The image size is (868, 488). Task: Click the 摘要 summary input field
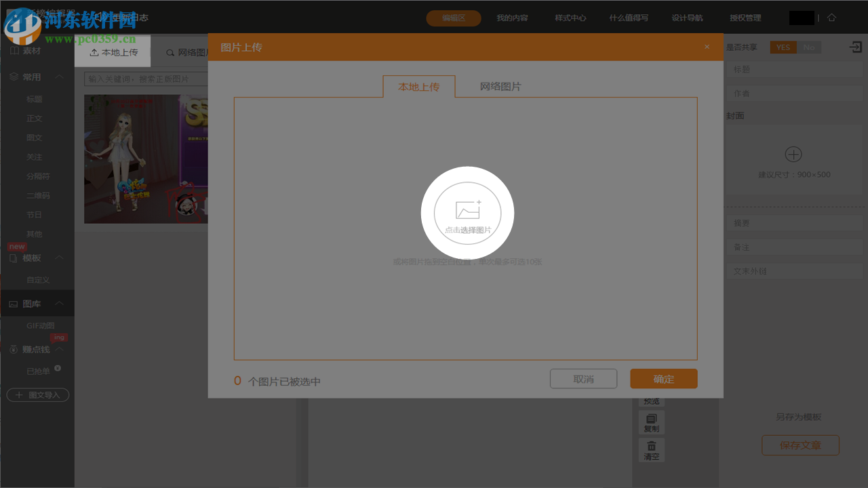(x=795, y=223)
